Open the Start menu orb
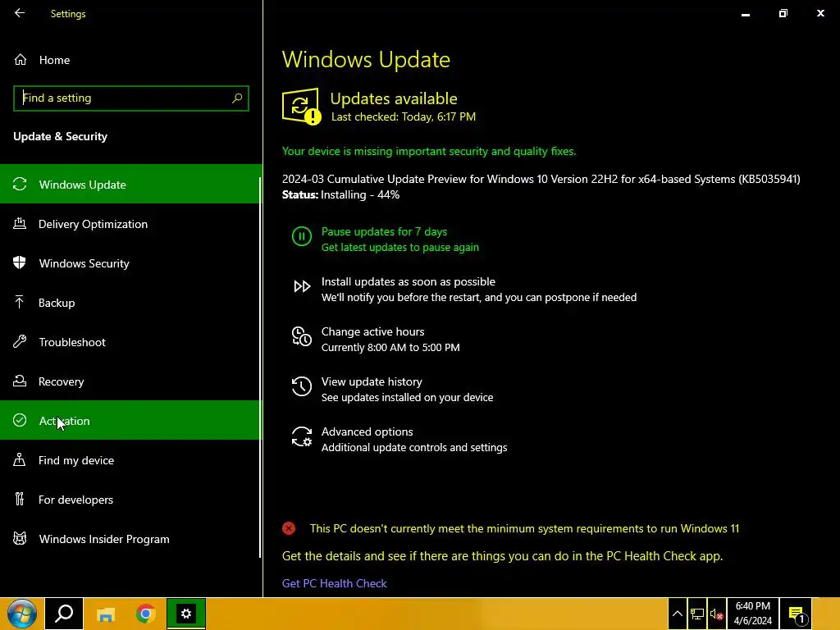Viewport: 840px width, 630px height. point(21,614)
